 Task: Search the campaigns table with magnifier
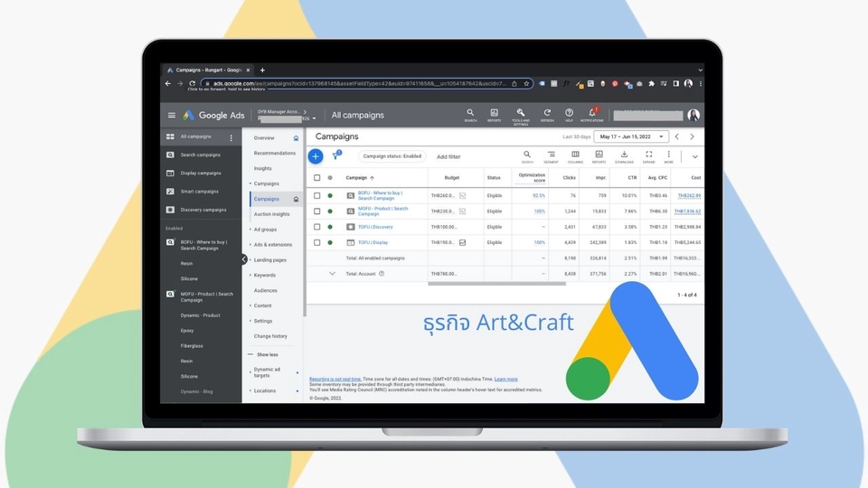click(x=527, y=156)
